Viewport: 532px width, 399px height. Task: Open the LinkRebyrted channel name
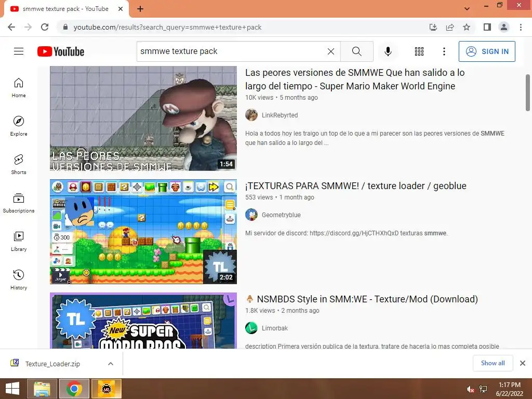pos(280,115)
